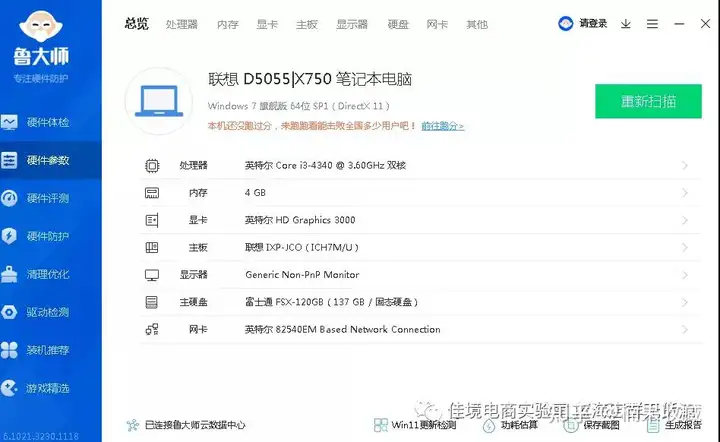
Task: Switch to the 硬盘 tab
Action: 398,24
